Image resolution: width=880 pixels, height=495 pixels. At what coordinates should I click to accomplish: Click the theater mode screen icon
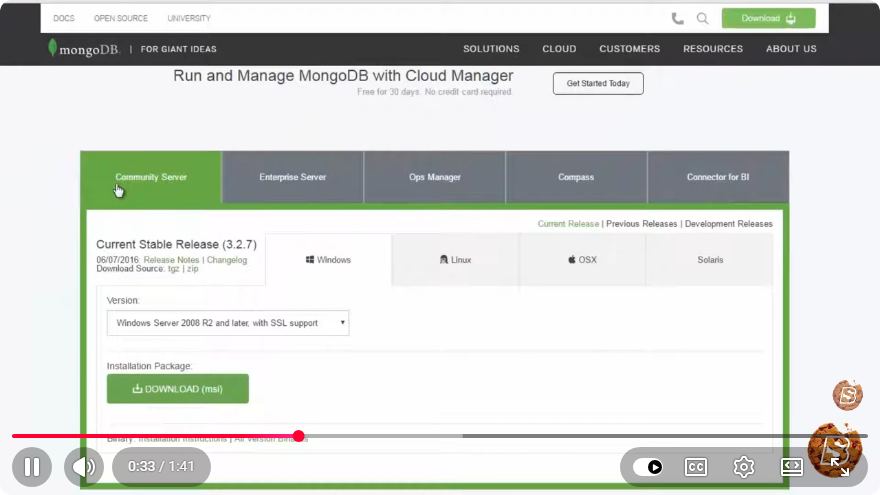point(792,467)
